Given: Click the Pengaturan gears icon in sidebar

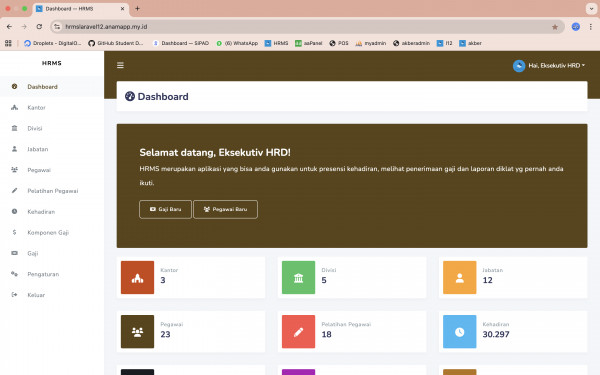Looking at the screenshot, I should [15, 274].
